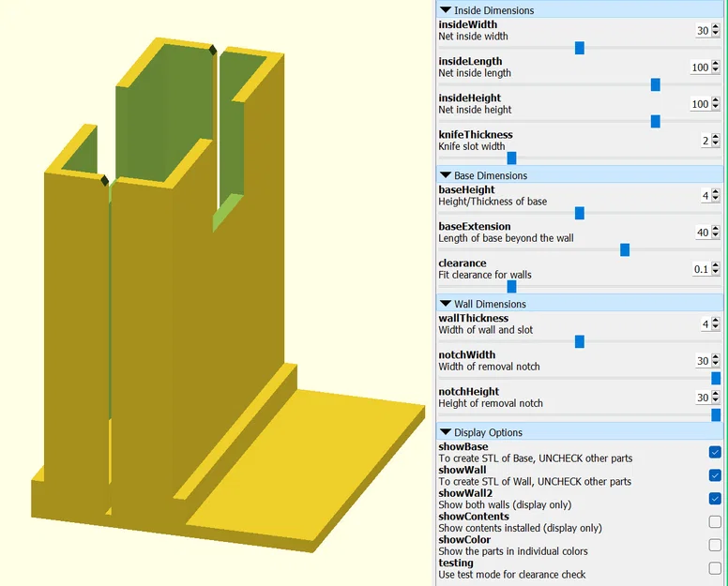Click the notchWidth slider handle

[716, 378]
